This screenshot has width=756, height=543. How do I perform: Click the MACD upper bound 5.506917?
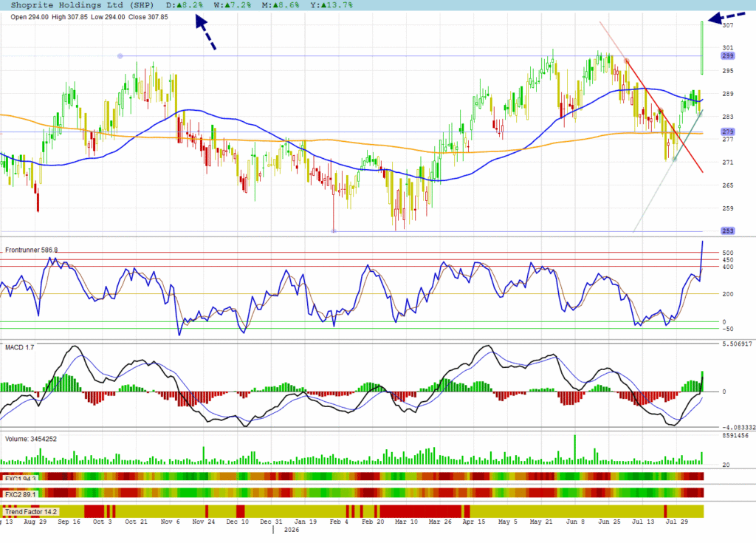737,344
